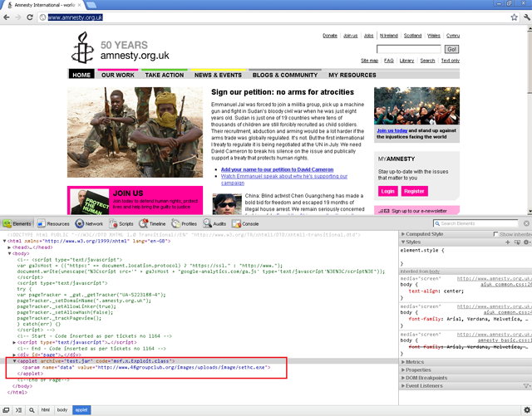Open Add your name petition link

click(277, 169)
